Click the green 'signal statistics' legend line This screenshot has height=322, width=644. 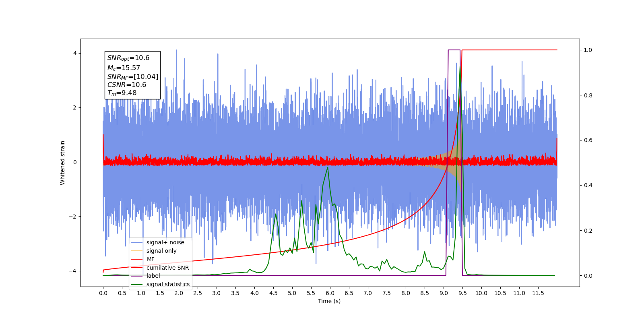click(137, 285)
